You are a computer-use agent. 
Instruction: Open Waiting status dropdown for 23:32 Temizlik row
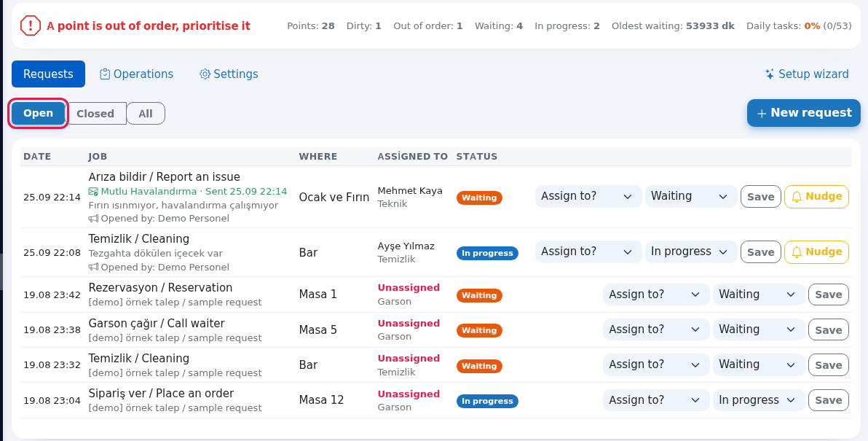click(758, 364)
